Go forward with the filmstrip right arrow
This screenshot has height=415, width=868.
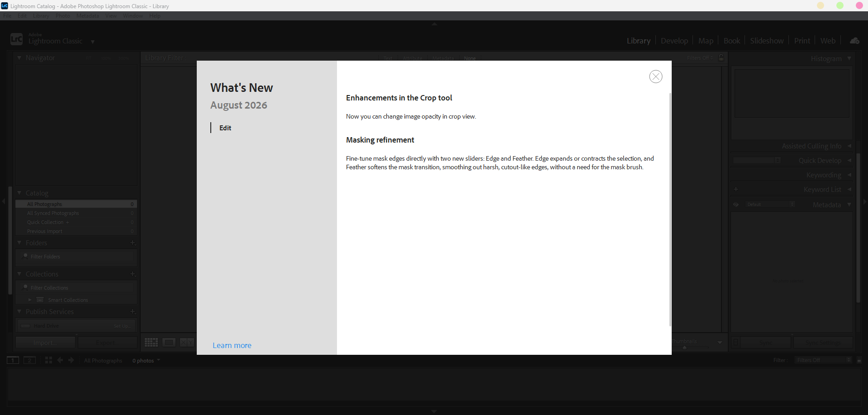tap(71, 360)
